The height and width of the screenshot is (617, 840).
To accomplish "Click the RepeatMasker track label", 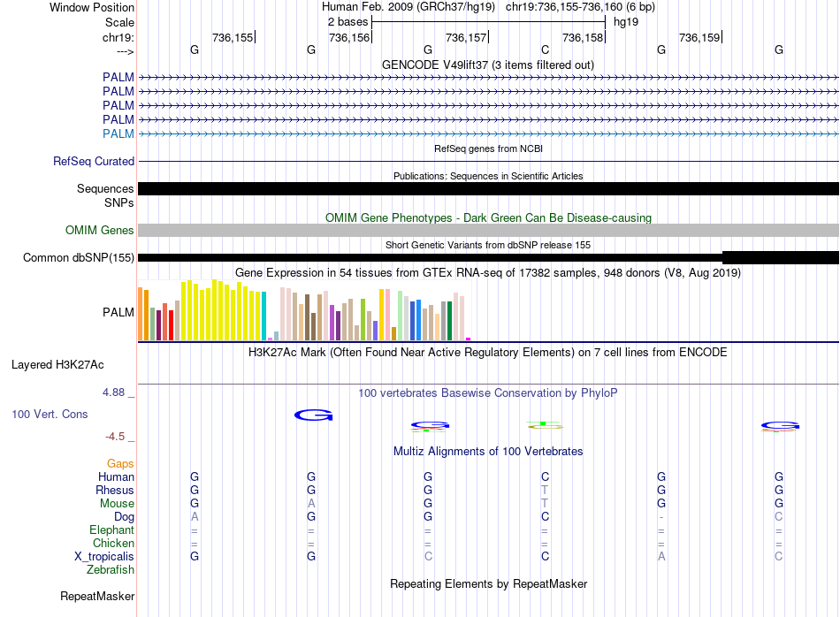I will coord(97,596).
